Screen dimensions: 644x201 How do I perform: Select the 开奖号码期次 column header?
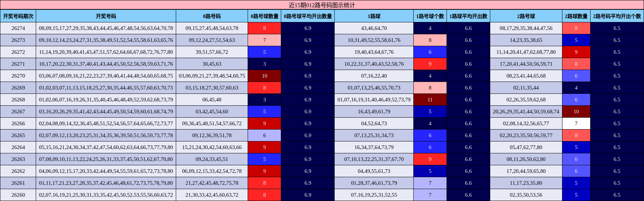[18, 16]
